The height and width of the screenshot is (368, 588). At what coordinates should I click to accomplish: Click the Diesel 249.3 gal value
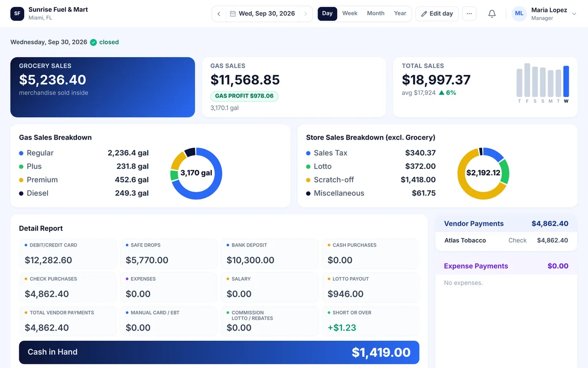pos(131,193)
